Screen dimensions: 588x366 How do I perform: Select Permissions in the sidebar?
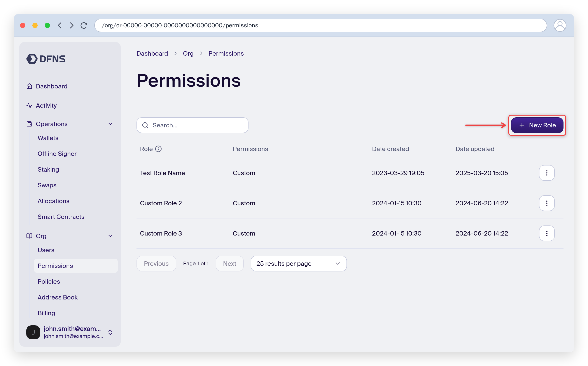point(76,266)
